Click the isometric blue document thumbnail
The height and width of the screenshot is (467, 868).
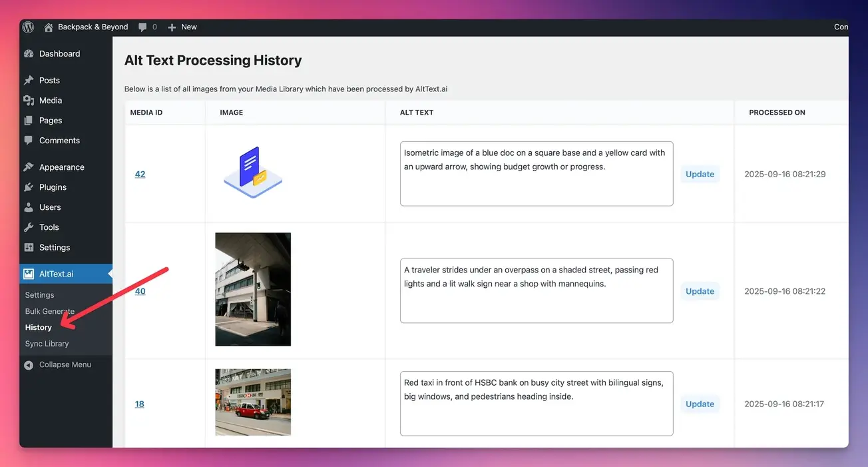tap(252, 173)
